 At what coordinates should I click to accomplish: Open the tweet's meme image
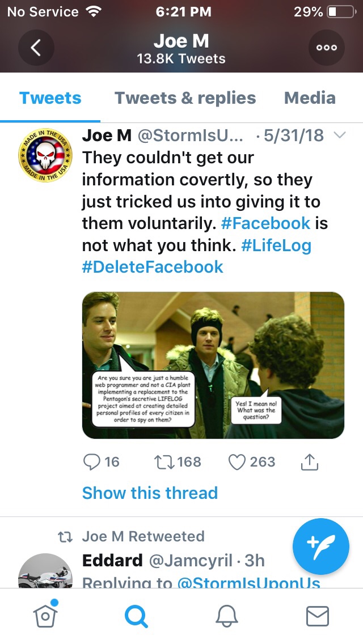213,366
